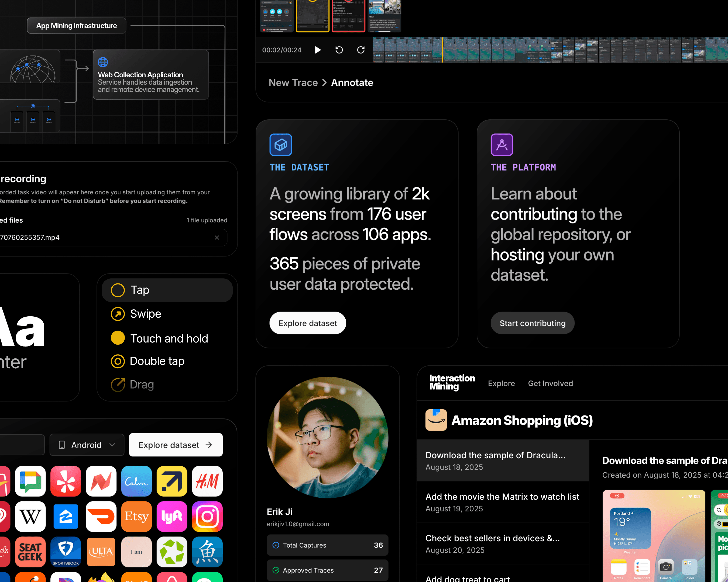Viewport: 728px width, 582px height.
Task: Open the H&M app icon
Action: (207, 481)
